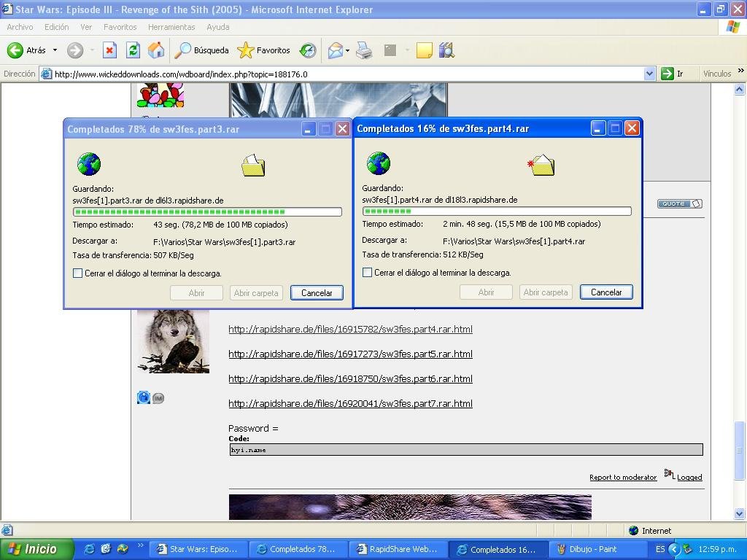Click globe icon in part4.rar dialog
Screen dimensions: 747x560
pos(379,163)
